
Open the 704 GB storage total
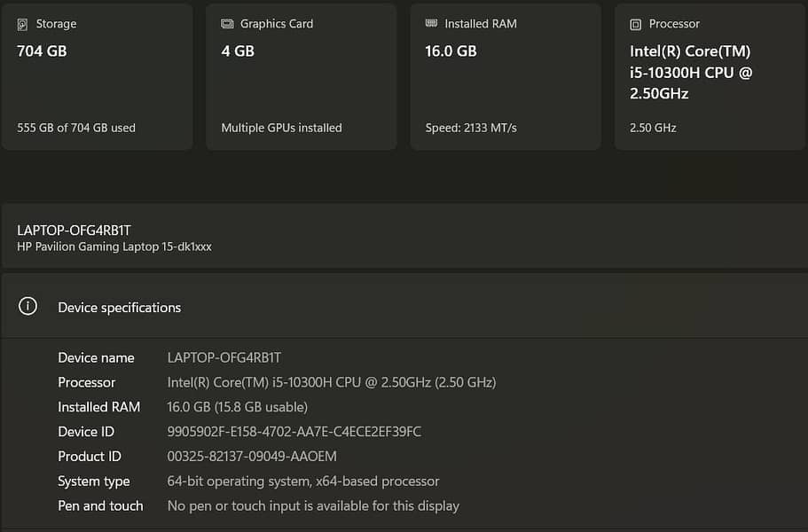(42, 51)
